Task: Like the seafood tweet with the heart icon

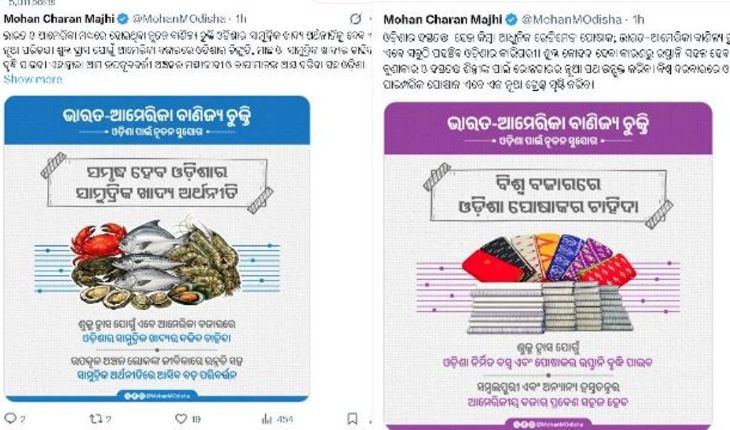Action: pos(181,418)
